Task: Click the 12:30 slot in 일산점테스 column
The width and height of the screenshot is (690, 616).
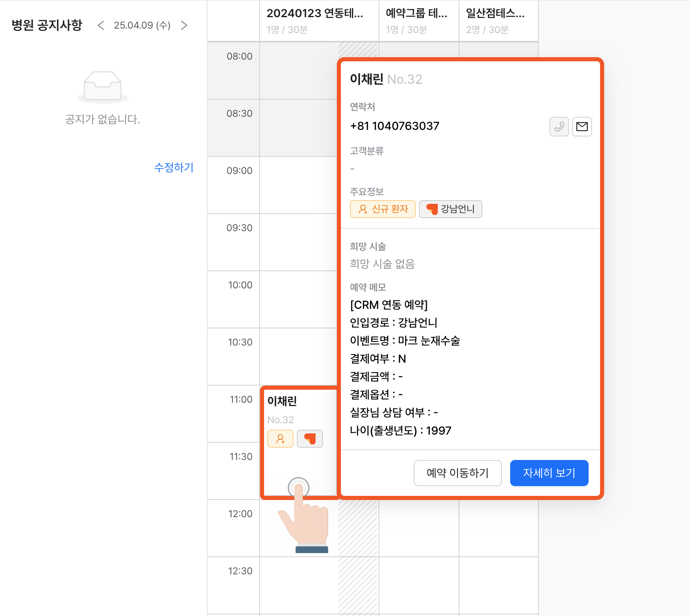Action: pos(498,585)
